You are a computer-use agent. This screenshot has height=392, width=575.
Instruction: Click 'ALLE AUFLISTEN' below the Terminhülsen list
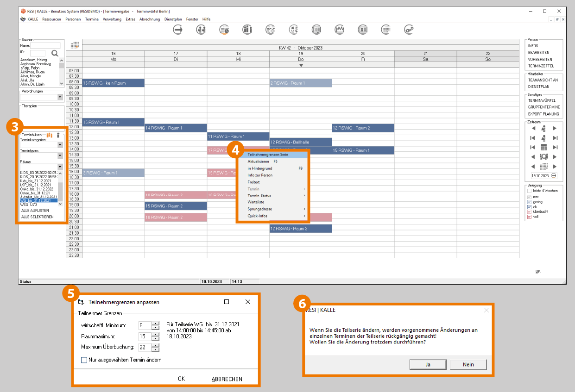click(38, 210)
